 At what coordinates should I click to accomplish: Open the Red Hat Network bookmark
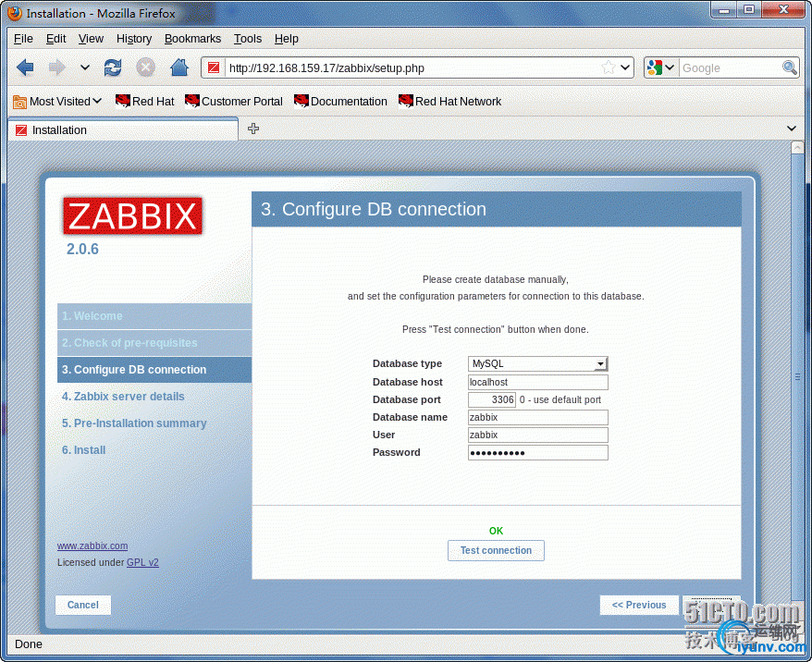tap(449, 102)
